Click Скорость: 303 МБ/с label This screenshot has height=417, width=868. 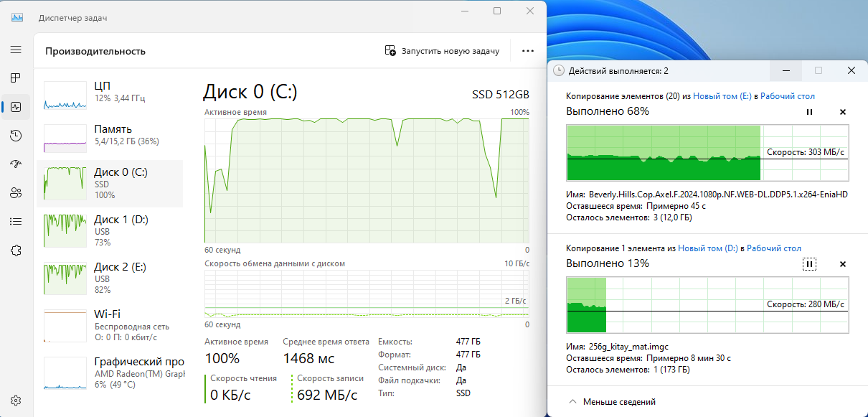tap(806, 152)
